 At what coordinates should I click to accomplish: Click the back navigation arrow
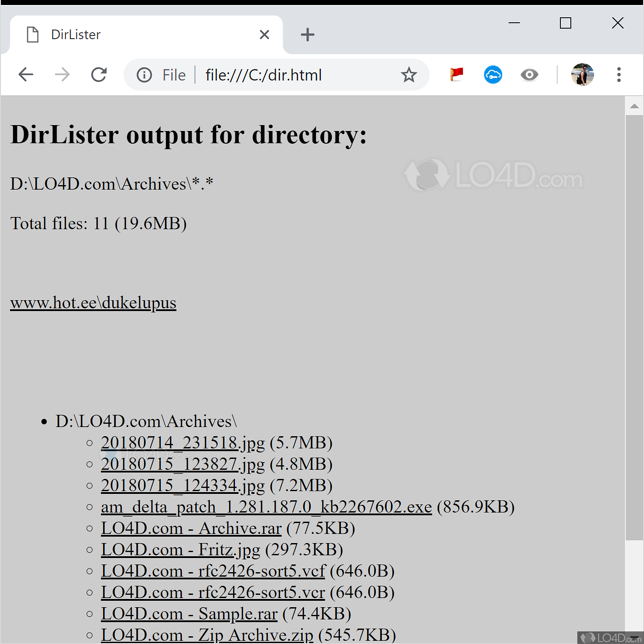26,75
